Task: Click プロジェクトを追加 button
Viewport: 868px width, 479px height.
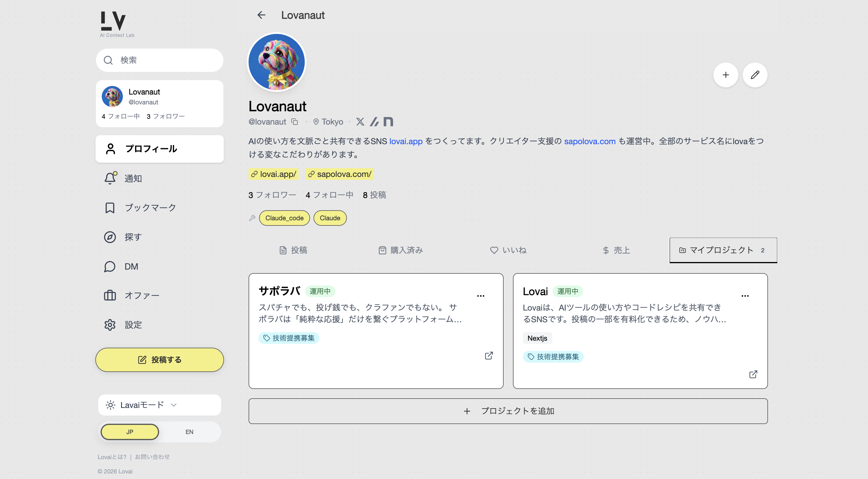Action: coord(508,411)
